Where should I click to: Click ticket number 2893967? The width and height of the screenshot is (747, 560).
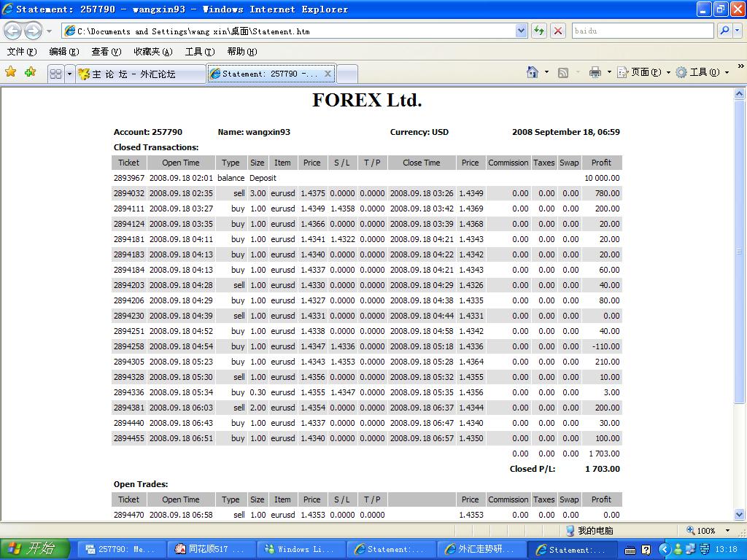point(128,178)
